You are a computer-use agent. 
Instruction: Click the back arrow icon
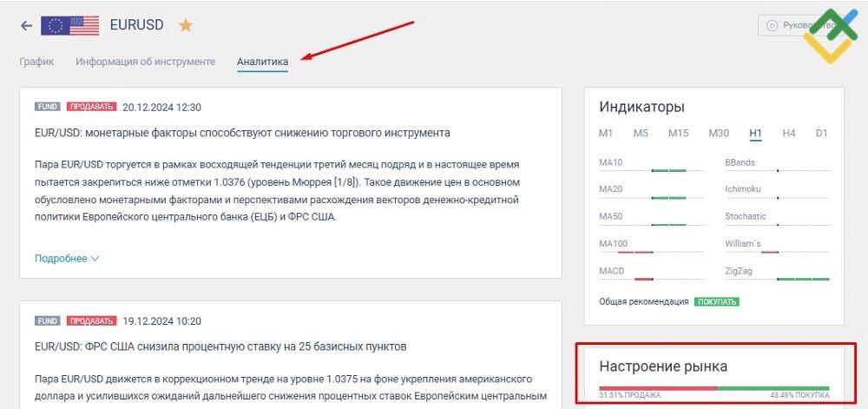(x=26, y=25)
